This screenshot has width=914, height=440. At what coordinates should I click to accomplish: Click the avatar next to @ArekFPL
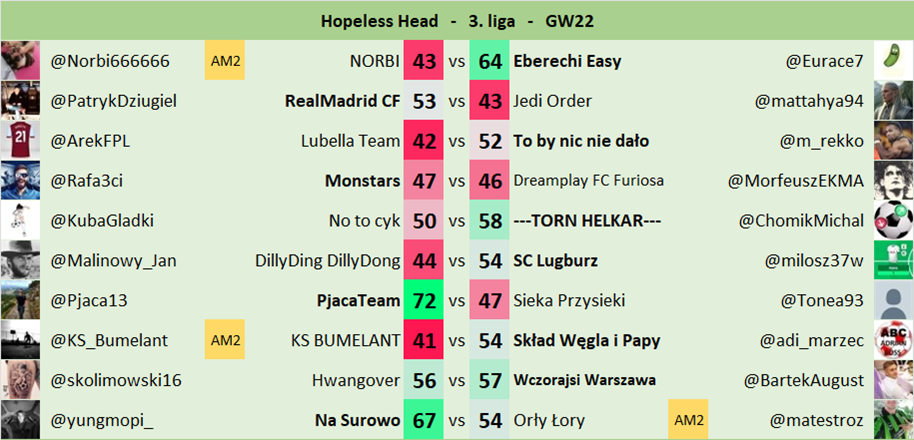(x=20, y=141)
